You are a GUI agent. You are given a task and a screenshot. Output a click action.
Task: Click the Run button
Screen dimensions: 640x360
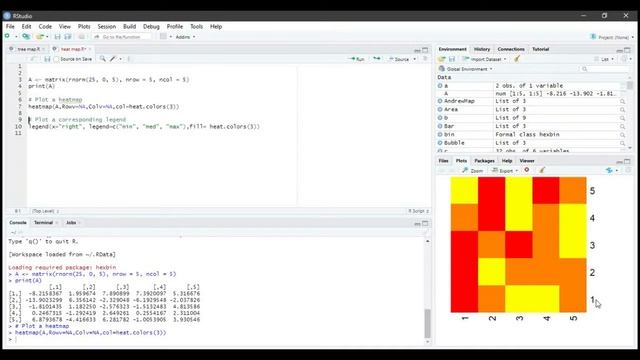pyautogui.click(x=356, y=59)
